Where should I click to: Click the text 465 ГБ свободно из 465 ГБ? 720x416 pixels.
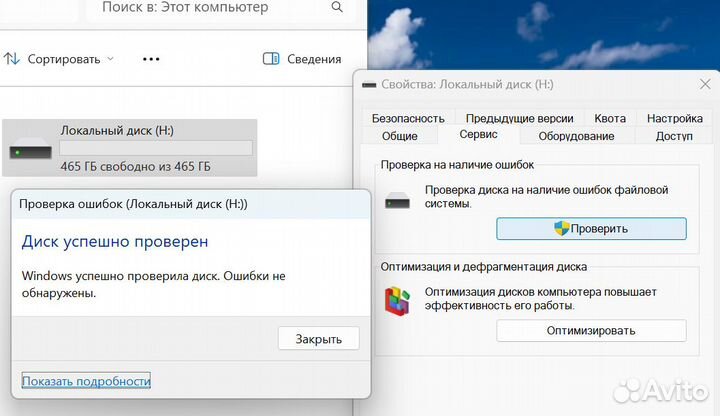(135, 166)
